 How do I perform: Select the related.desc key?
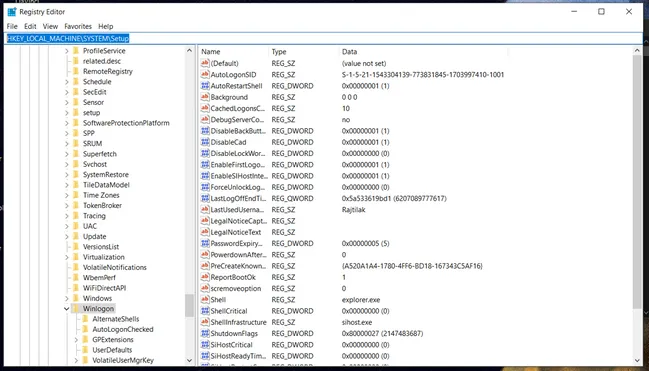102,61
